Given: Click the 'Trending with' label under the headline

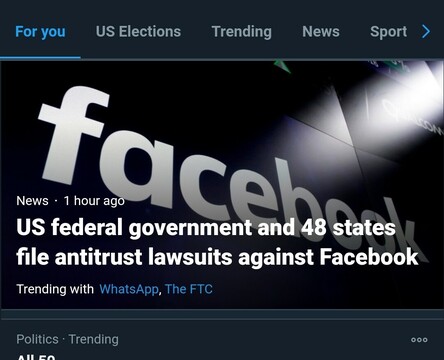Looking at the screenshot, I should tap(55, 289).
